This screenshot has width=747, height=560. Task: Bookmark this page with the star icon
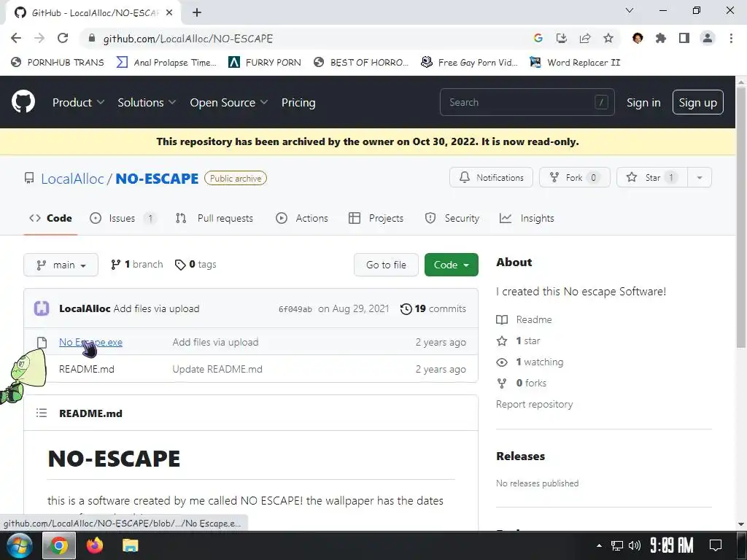click(x=608, y=38)
